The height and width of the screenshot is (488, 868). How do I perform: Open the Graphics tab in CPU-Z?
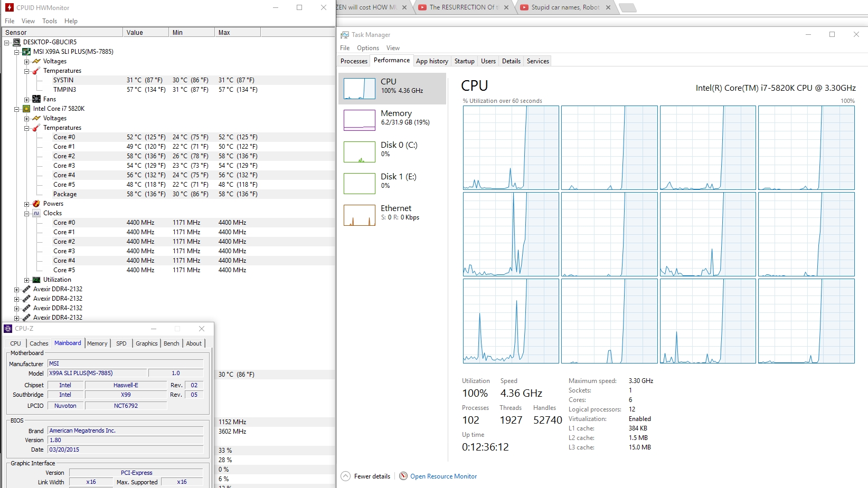click(x=147, y=343)
